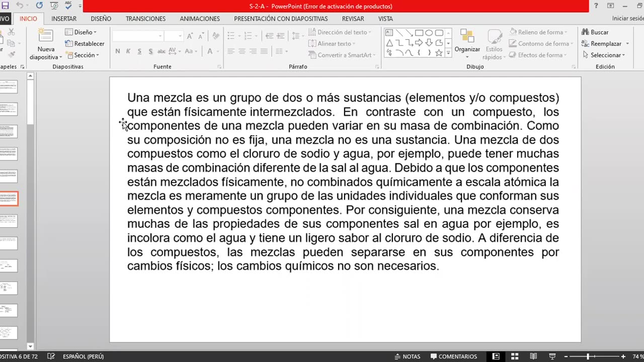Toggle bold N formatting
The image size is (644, 362).
pos(117,51)
